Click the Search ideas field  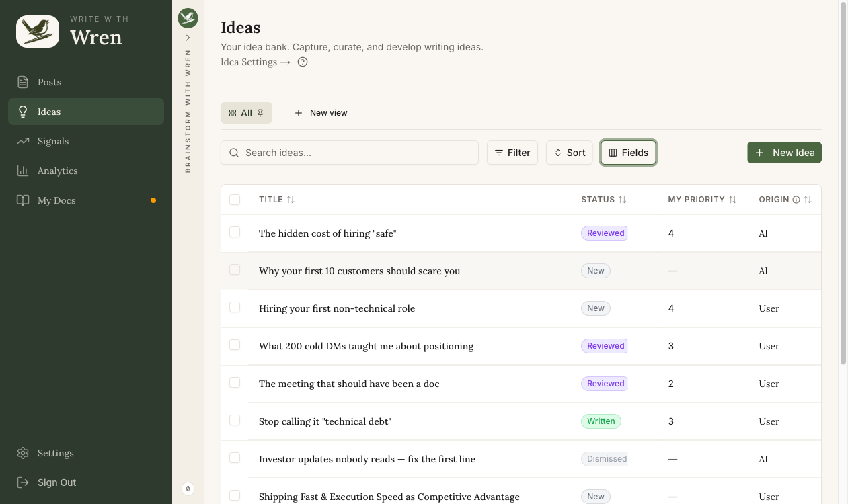(x=350, y=153)
